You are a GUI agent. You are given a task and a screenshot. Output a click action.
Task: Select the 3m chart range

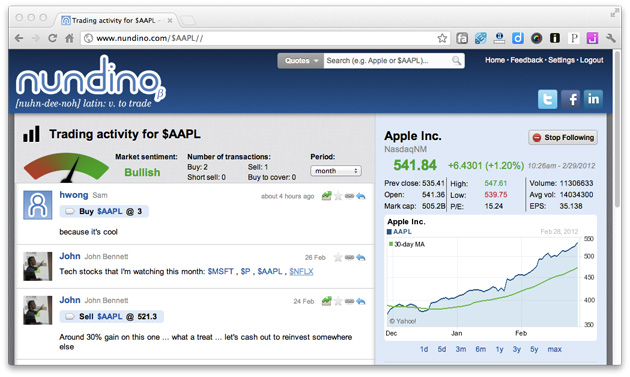pyautogui.click(x=460, y=349)
